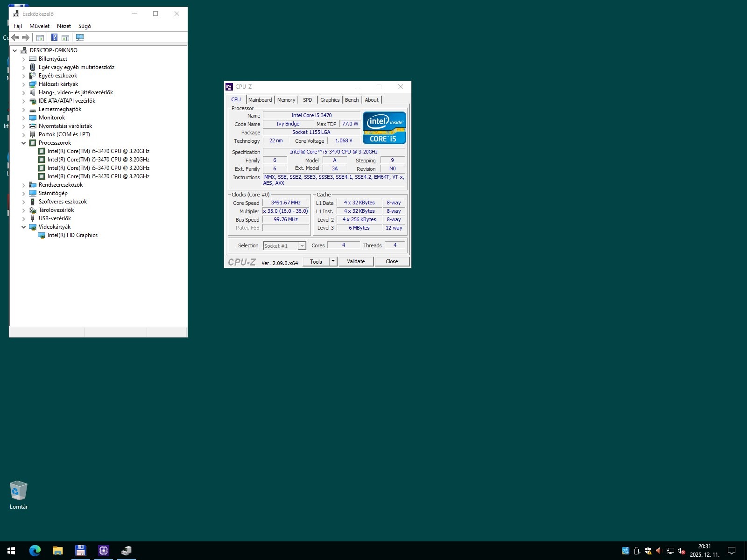This screenshot has height=560, width=747.
Task: Select the Intel(R) HD Graphics adapter icon
Action: click(x=42, y=235)
